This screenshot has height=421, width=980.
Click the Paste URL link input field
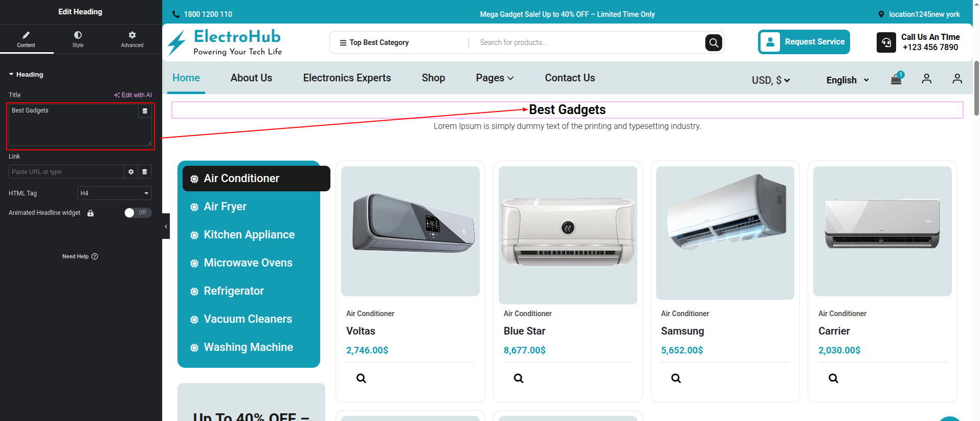click(x=66, y=172)
